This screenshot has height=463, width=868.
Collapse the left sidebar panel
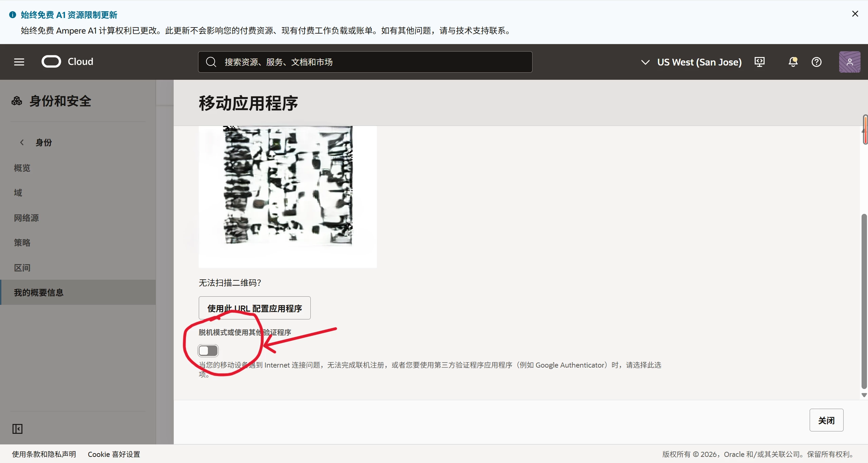[17, 429]
